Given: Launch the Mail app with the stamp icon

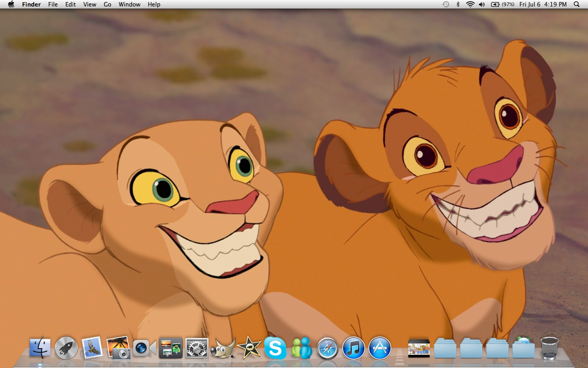Looking at the screenshot, I should (92, 348).
